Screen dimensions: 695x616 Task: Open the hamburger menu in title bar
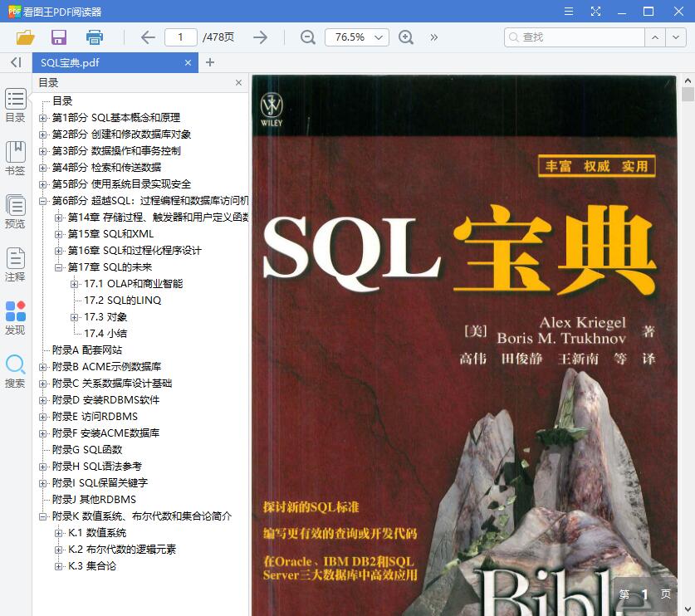click(569, 11)
